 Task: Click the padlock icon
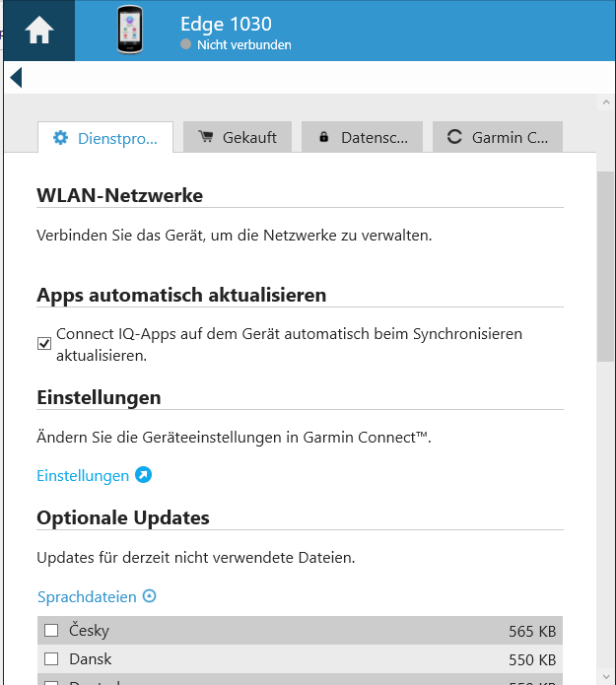click(323, 138)
